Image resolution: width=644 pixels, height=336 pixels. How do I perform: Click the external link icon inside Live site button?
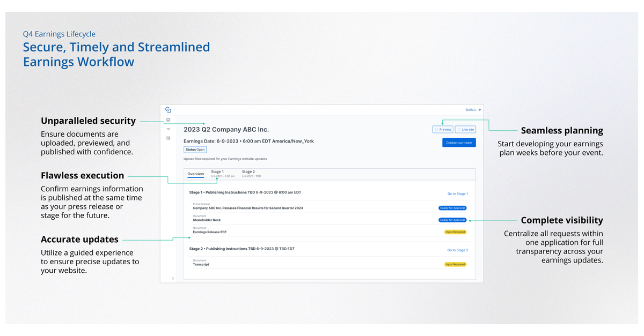459,130
